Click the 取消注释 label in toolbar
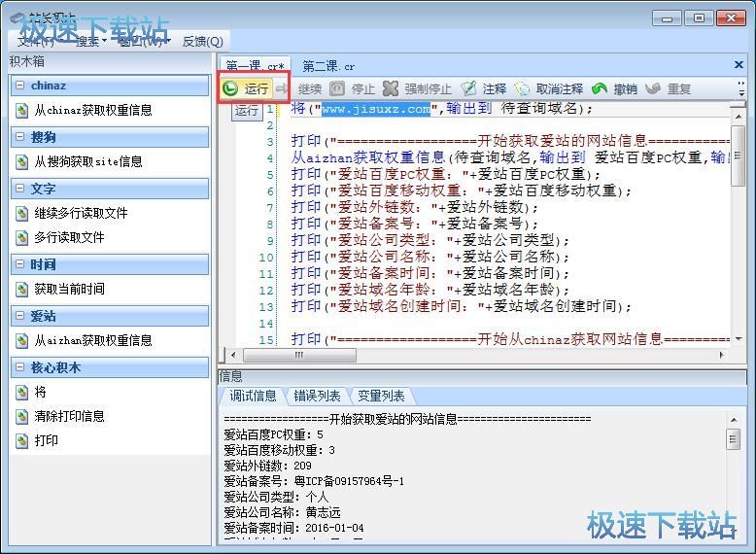756x554 pixels. coord(560,88)
